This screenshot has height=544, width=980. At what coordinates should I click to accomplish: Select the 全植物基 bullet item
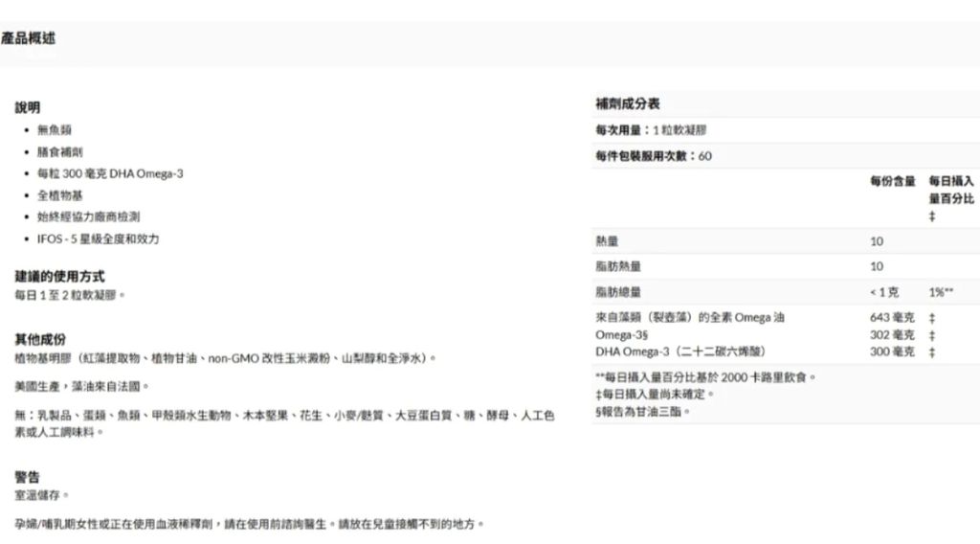(x=59, y=194)
